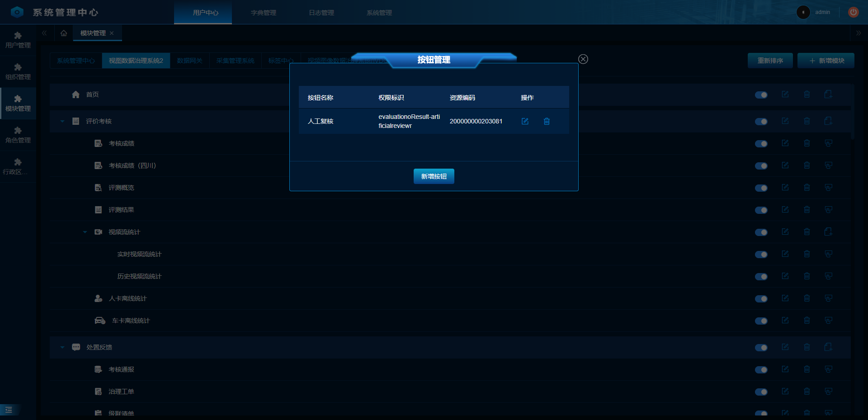Click the evaluationoResult-artificialreviewr permission text
The image size is (868, 420).
409,121
